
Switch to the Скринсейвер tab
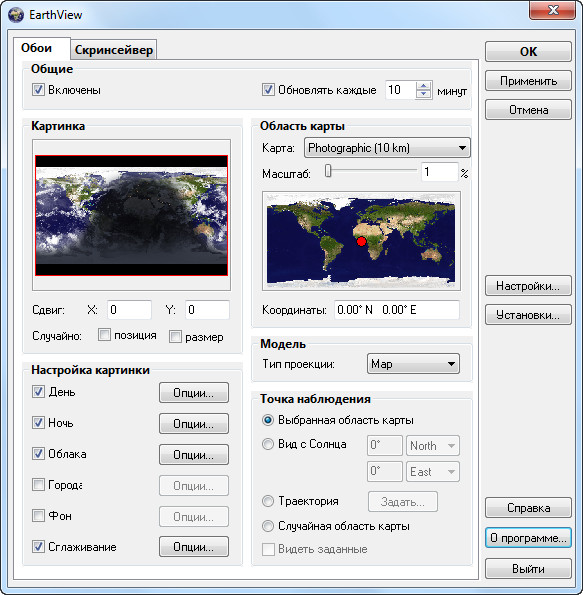[x=113, y=50]
